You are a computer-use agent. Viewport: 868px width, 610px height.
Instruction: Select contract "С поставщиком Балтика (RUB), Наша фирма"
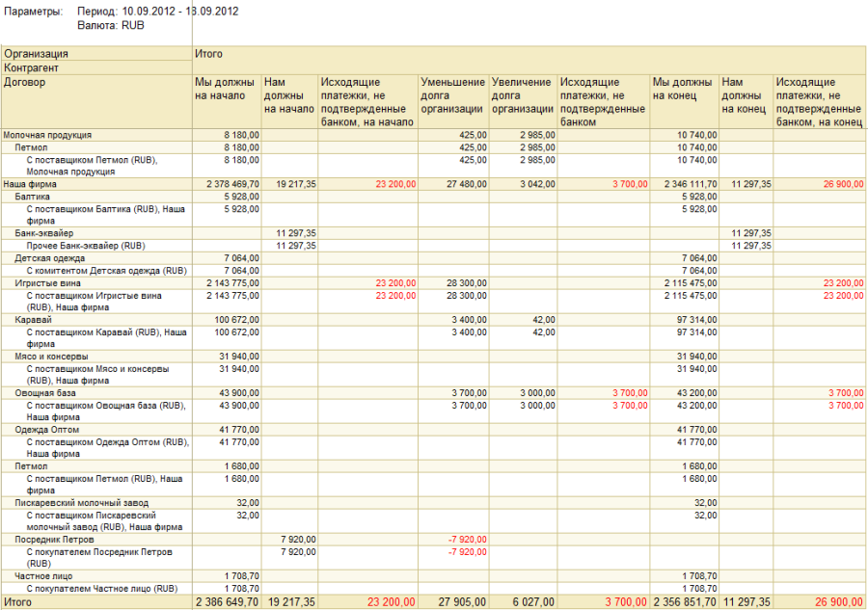click(x=106, y=215)
